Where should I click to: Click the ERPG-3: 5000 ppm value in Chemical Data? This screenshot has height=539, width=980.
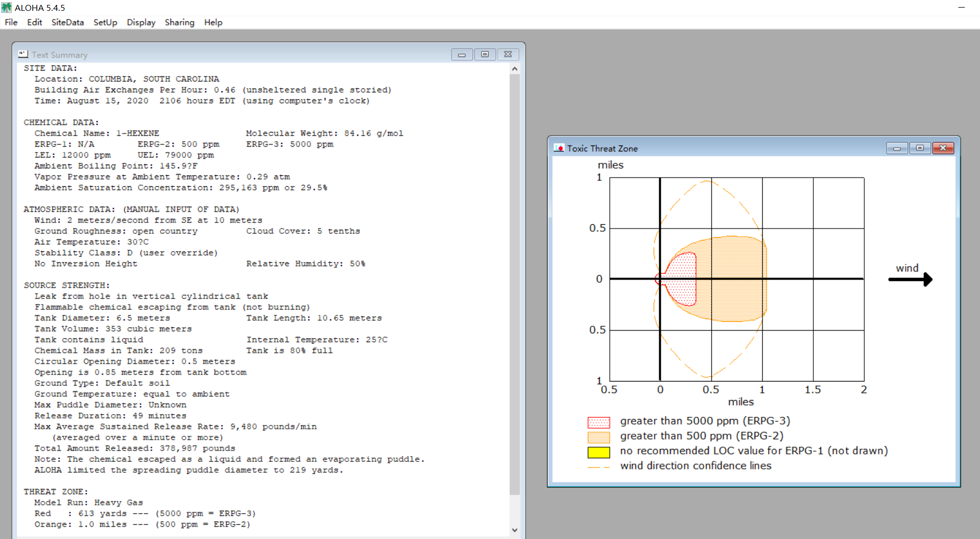(x=290, y=144)
